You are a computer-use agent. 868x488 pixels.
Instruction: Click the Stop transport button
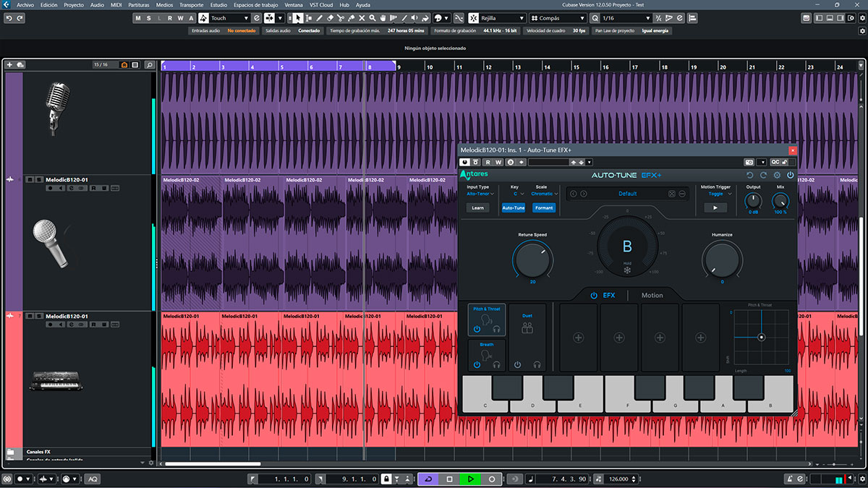pos(449,479)
